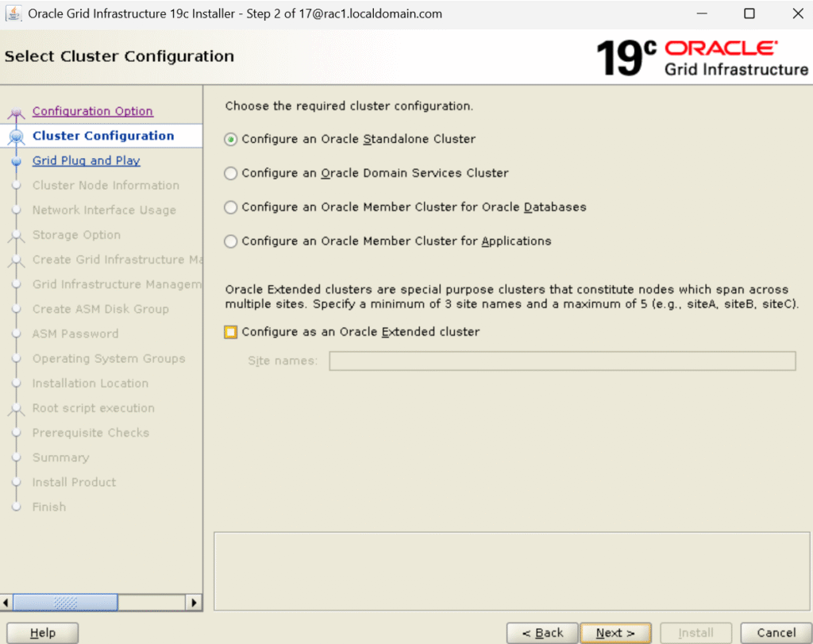Go to the Grid Plug and Play step
The height and width of the screenshot is (644, 813).
pos(86,160)
